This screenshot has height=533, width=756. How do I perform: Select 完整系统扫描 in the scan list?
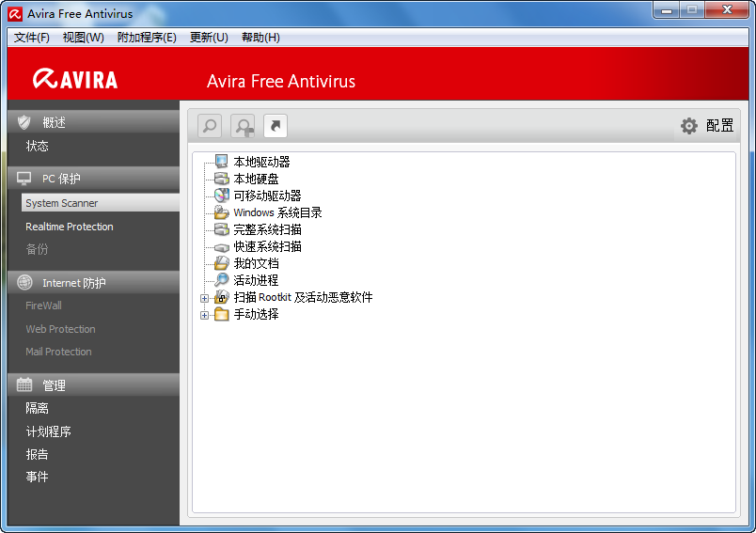click(267, 229)
